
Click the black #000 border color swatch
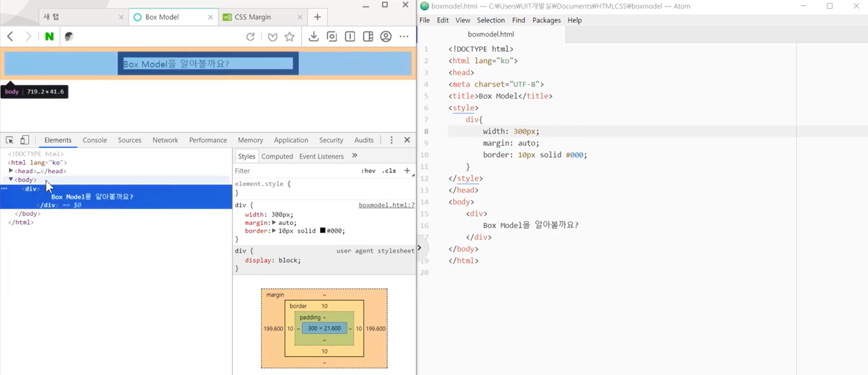tap(323, 231)
